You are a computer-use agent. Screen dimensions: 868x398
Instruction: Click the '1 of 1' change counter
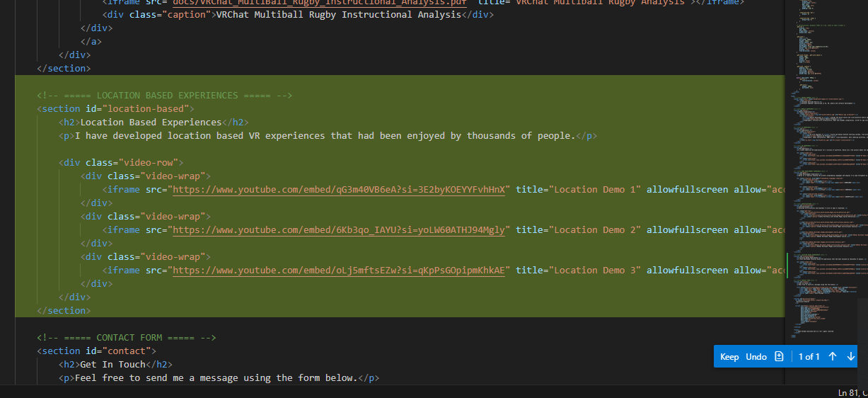tap(809, 356)
